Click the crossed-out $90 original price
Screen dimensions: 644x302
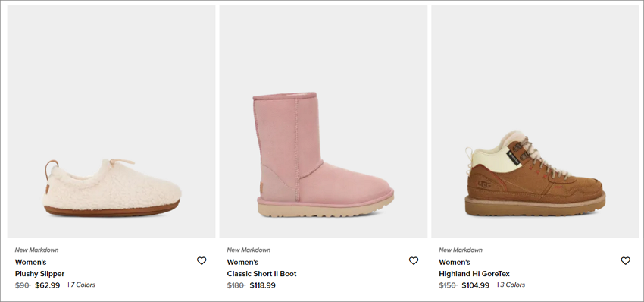click(23, 285)
